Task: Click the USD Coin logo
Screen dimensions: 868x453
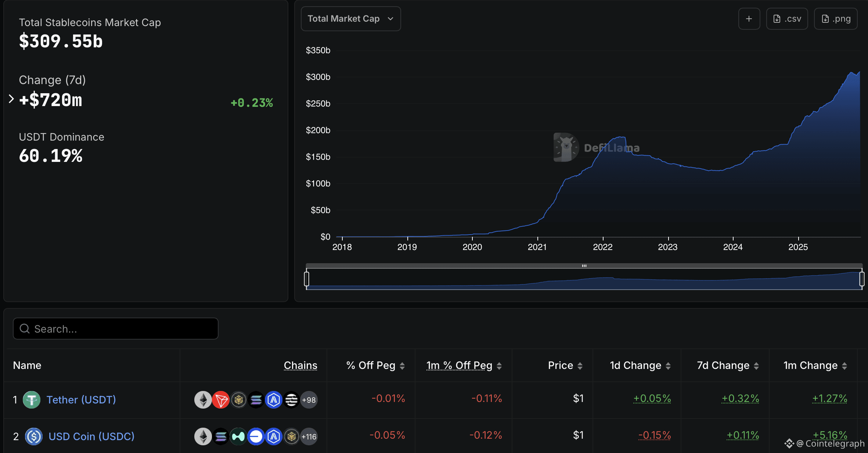Action: (34, 436)
